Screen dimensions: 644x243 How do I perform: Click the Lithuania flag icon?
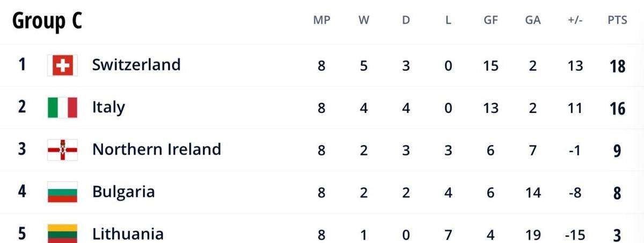pyautogui.click(x=62, y=234)
